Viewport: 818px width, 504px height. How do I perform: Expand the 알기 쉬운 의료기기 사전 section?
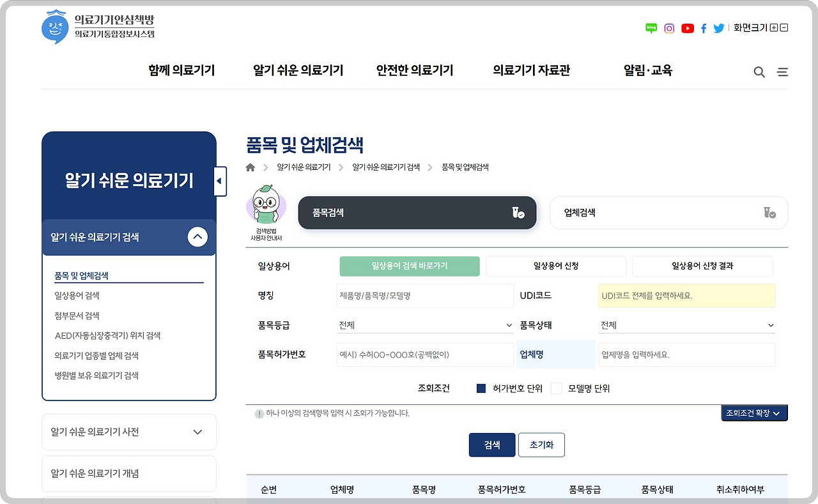pos(128,432)
